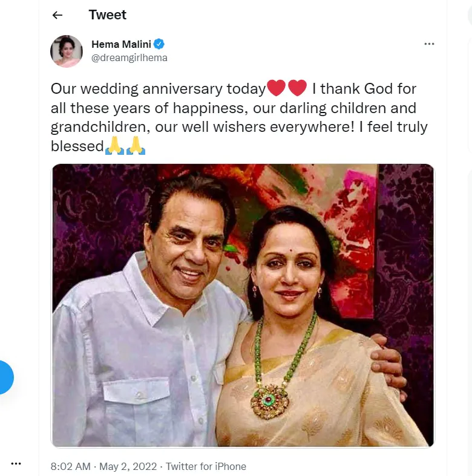Click the May 2, 2022 date
Screen dimensions: 472x476
tap(129, 466)
